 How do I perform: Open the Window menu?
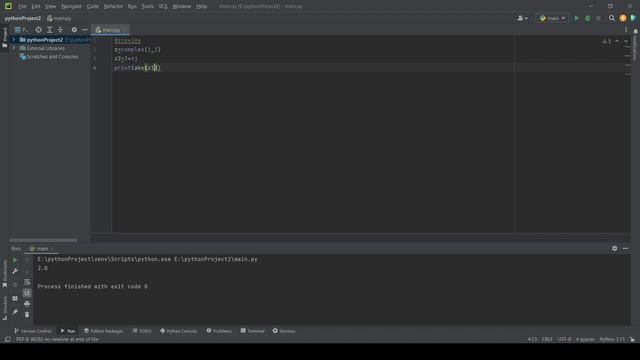coord(182,7)
